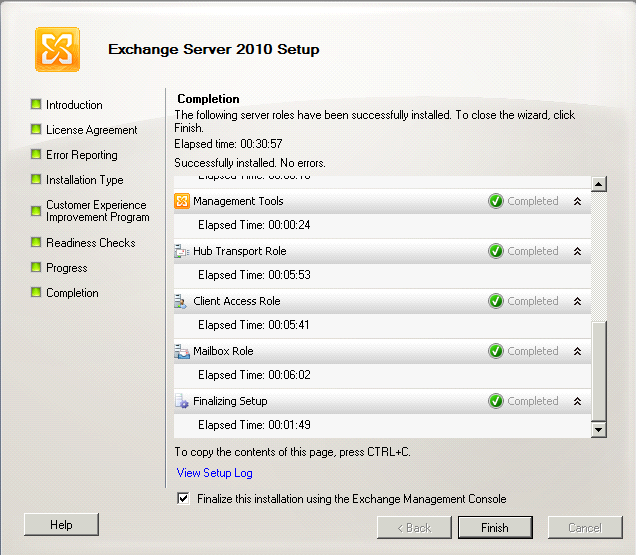Click the green square beside Completion step

coord(36,292)
